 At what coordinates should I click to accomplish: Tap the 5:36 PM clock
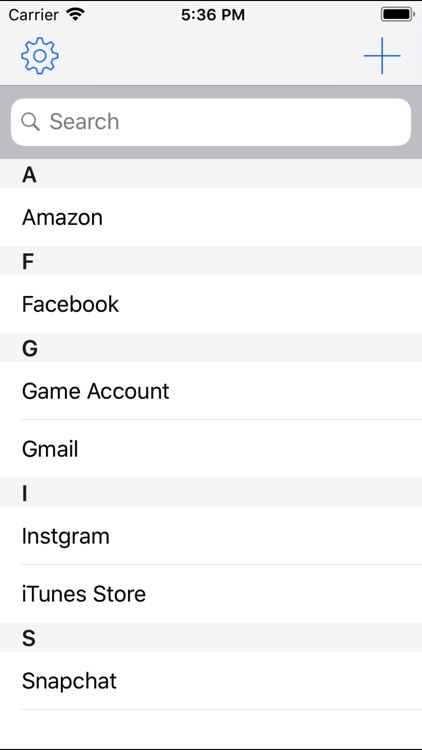pos(213,15)
